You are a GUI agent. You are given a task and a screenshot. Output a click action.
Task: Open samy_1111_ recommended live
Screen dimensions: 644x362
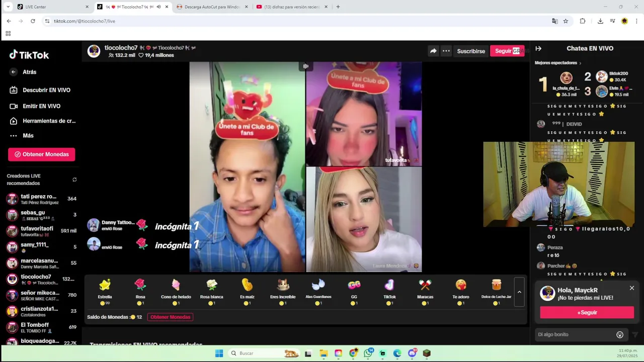click(x=41, y=247)
